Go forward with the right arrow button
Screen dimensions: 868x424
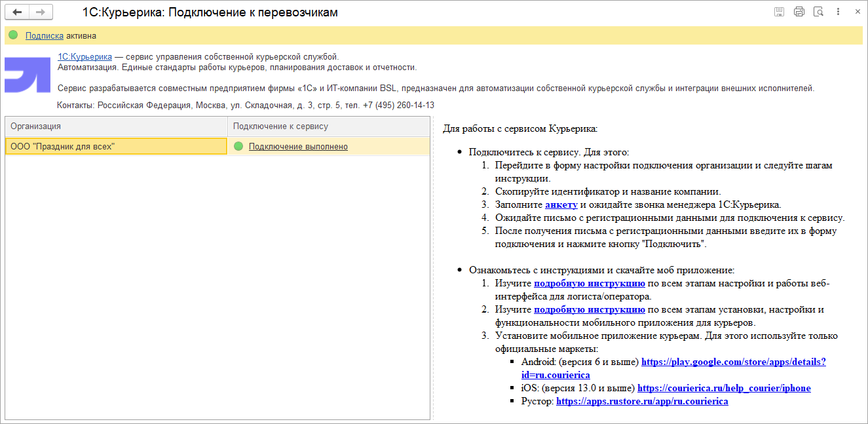(x=41, y=12)
